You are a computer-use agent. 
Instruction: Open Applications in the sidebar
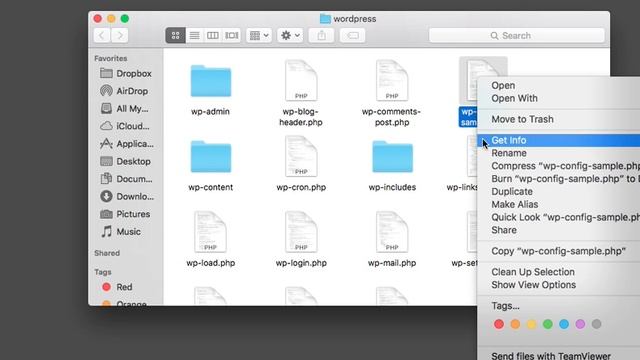pos(127,144)
